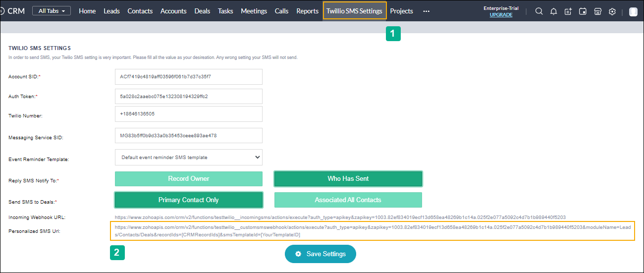
Task: Open the search icon in top bar
Action: pyautogui.click(x=539, y=11)
